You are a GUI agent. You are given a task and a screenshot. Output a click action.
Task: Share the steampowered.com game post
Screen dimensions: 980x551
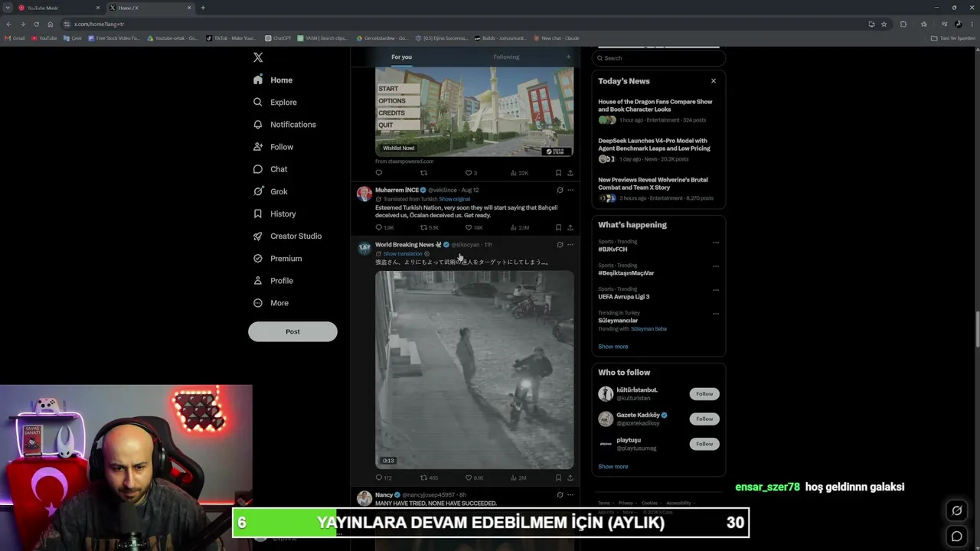[570, 173]
